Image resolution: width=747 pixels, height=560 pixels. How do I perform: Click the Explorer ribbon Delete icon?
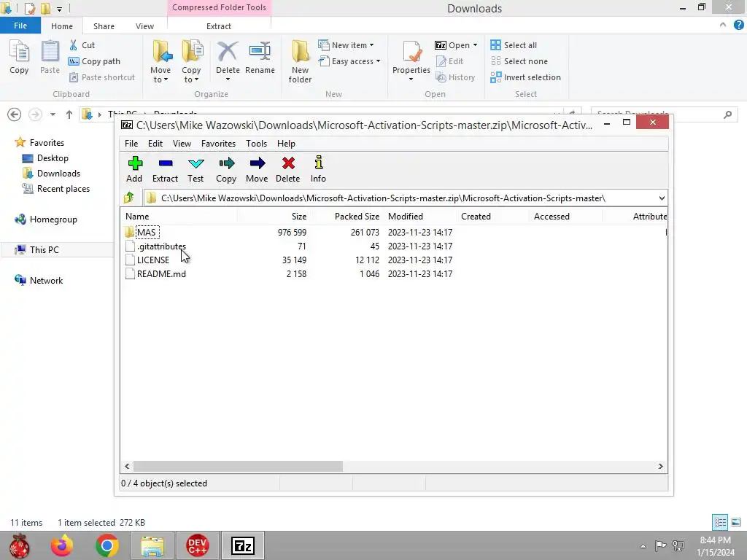pyautogui.click(x=228, y=52)
